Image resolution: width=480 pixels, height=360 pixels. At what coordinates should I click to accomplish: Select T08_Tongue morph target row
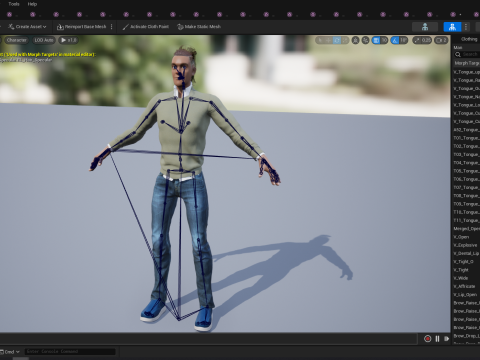click(x=466, y=196)
